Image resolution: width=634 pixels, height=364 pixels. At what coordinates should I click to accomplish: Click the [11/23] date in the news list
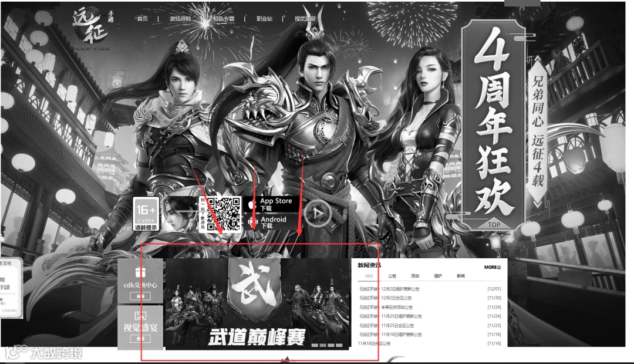[494, 326]
